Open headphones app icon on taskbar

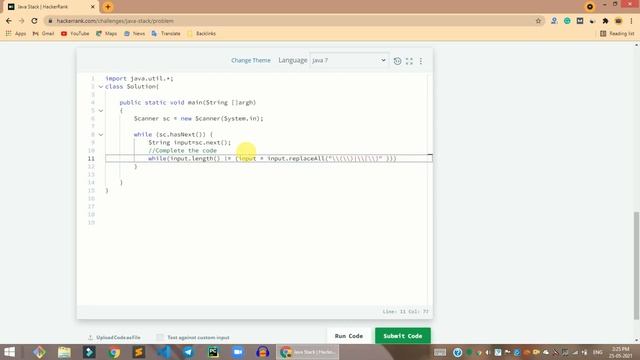tap(263, 352)
